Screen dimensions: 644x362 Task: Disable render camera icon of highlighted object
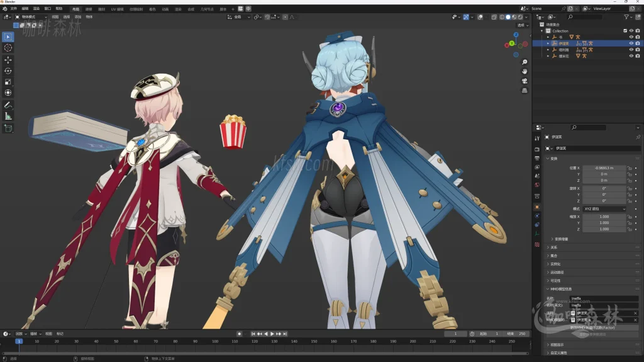pos(638,43)
